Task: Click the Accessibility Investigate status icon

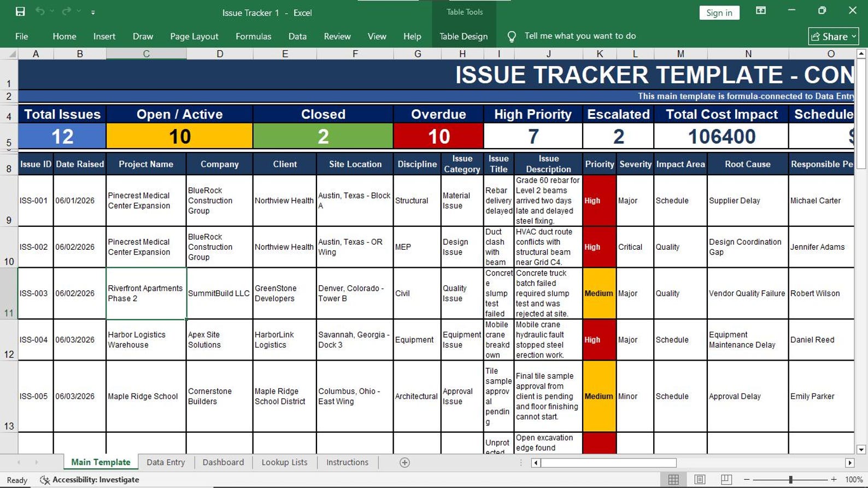Action: click(45, 480)
